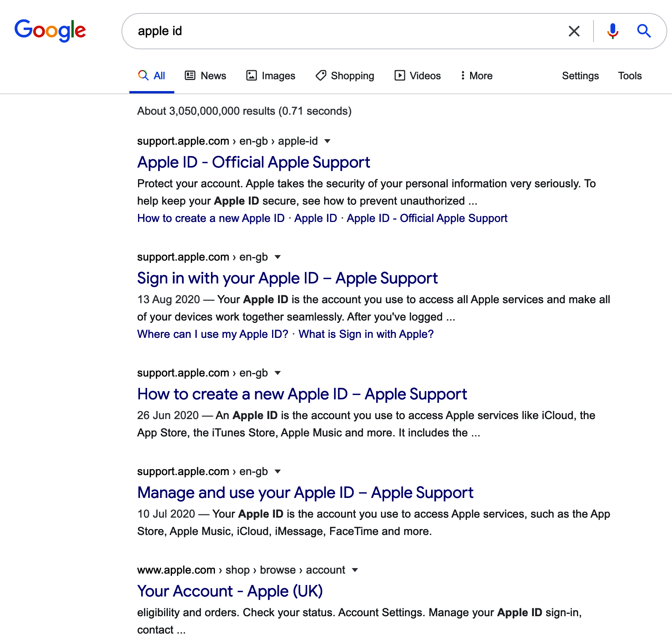
Task: Click the What is Sign in with Apple? sitelink
Action: [366, 334]
